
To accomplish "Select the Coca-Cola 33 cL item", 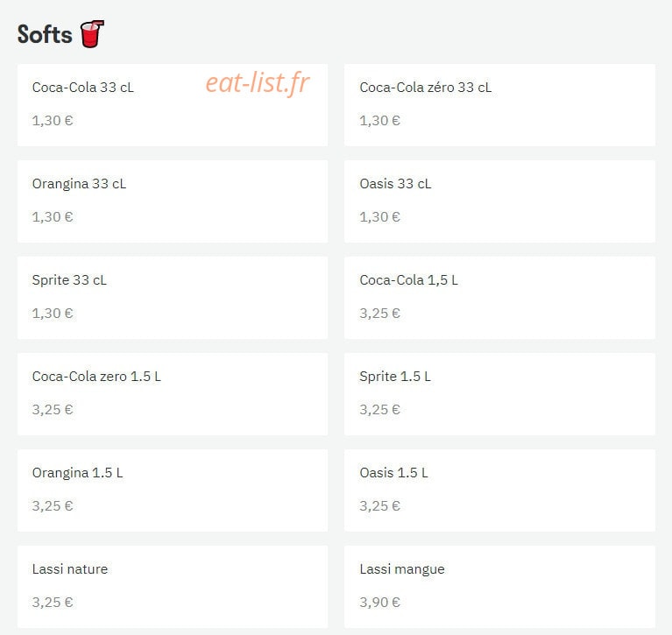I will click(173, 105).
